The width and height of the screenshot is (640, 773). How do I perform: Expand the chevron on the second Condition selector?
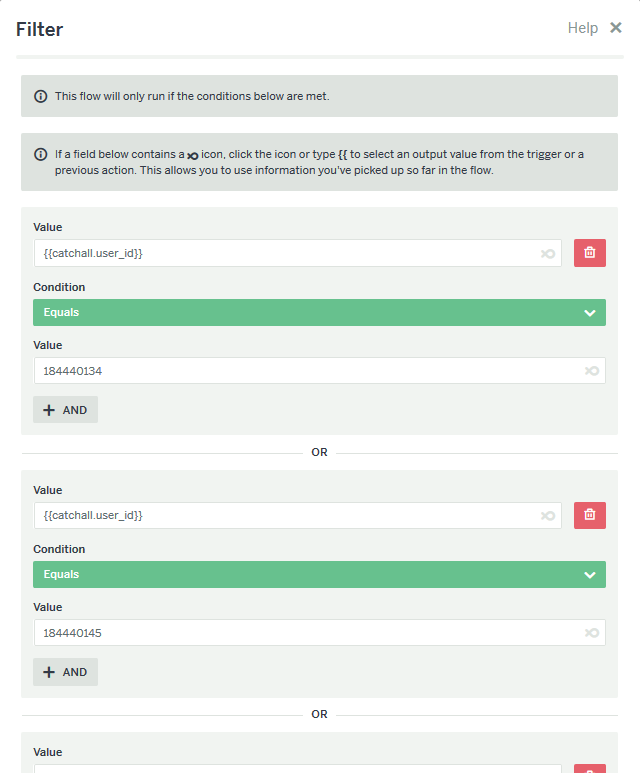point(590,575)
